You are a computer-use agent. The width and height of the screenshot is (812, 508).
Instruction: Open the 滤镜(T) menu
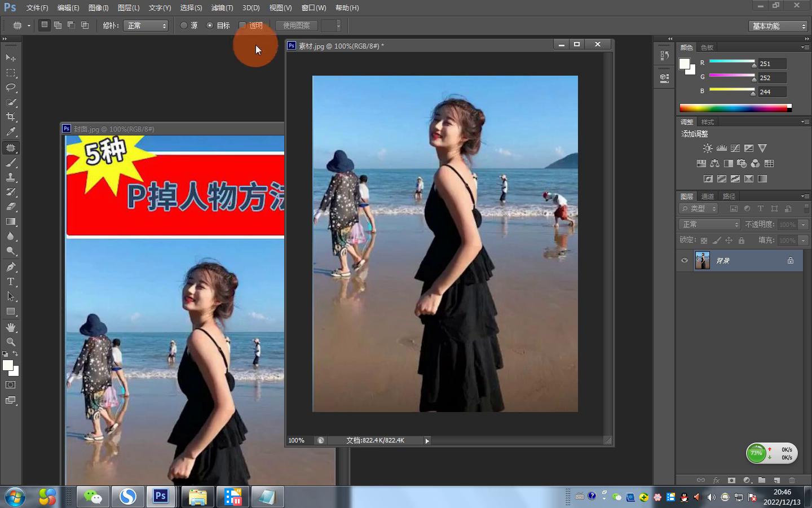coord(222,8)
